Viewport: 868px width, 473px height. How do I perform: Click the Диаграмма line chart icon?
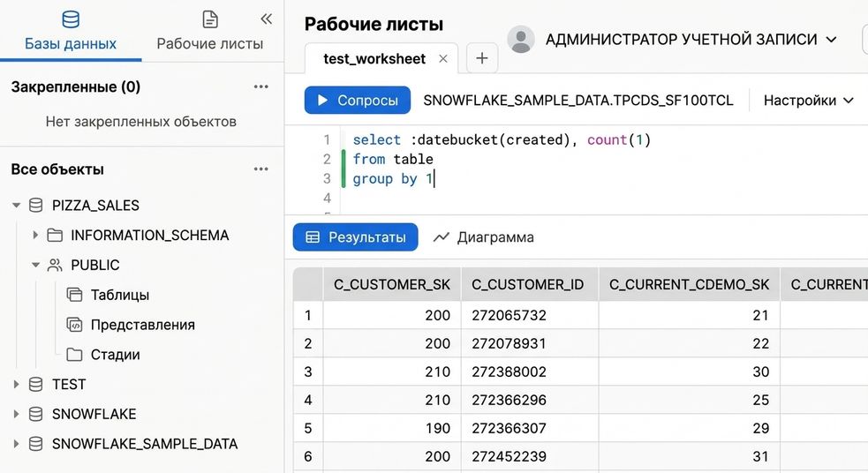tap(442, 237)
